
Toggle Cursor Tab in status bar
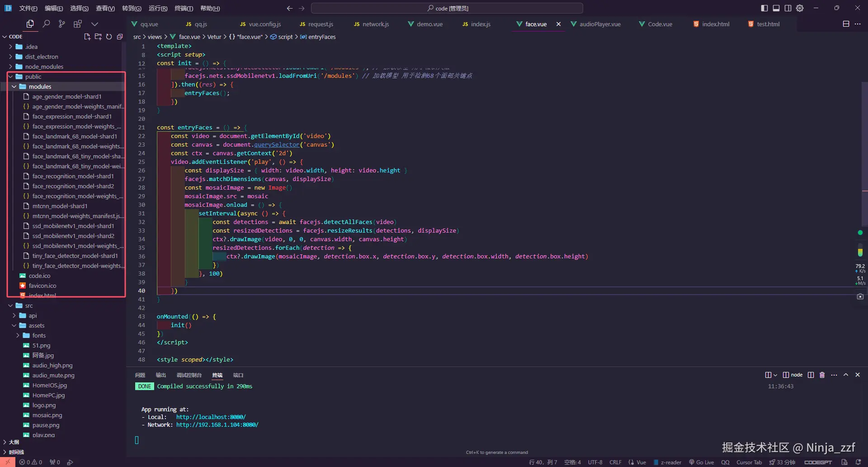[749, 462]
